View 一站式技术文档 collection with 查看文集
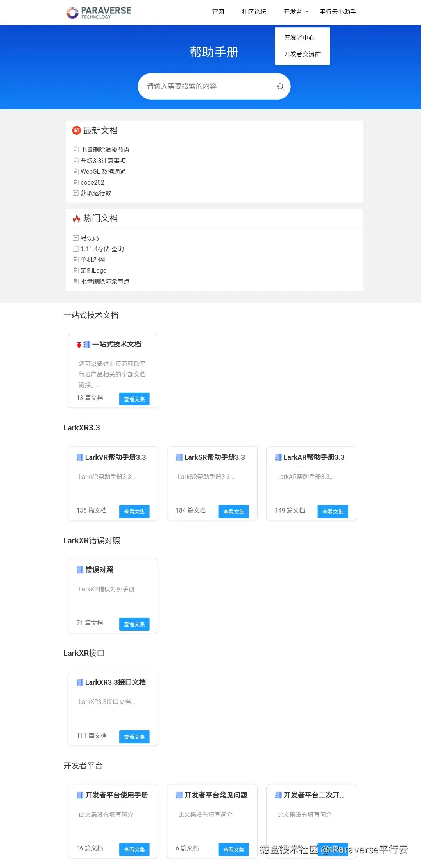Image resolution: width=421 pixels, height=868 pixels. pyautogui.click(x=134, y=399)
